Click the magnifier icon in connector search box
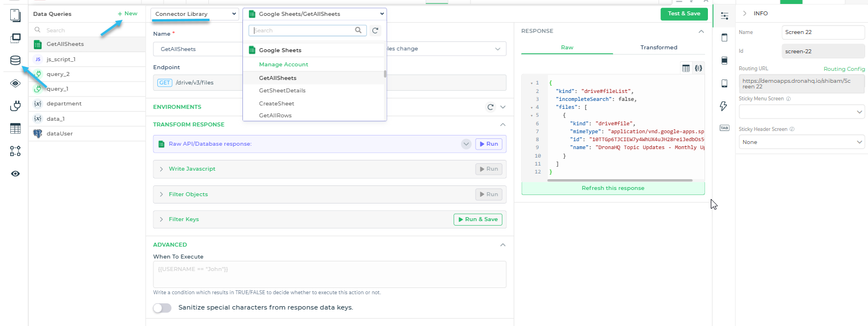Viewport: 868px width, 326px height. point(359,31)
